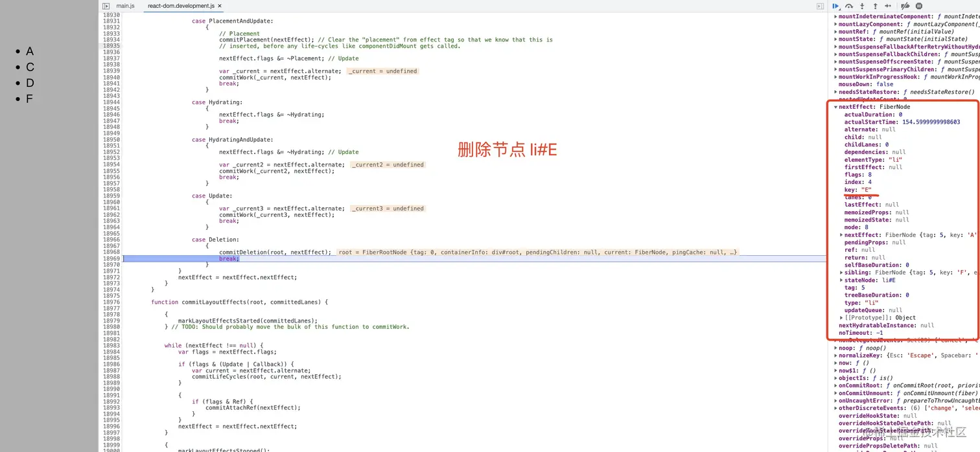980x452 pixels.
Task: Expand sibling FiberNode key 'F'
Action: [841, 273]
